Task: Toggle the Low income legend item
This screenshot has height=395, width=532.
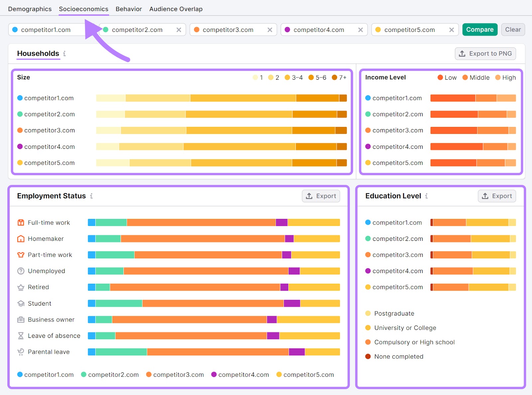Action: click(447, 77)
